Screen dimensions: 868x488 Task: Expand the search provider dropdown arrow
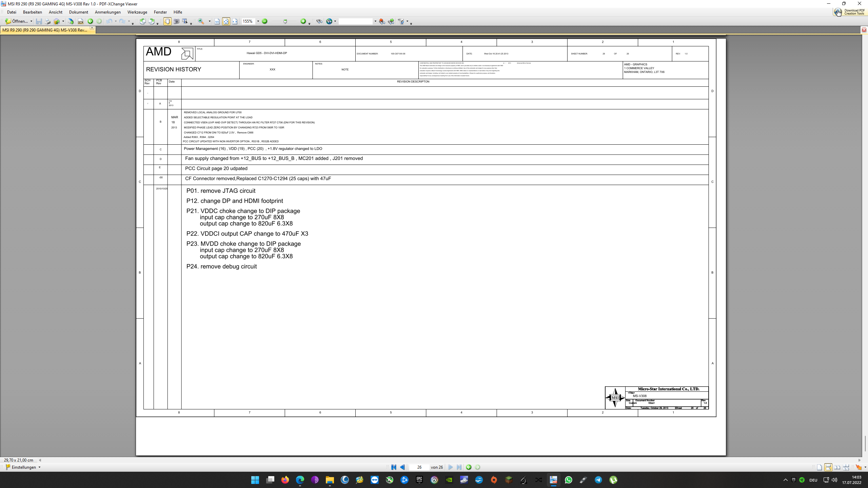tap(335, 21)
